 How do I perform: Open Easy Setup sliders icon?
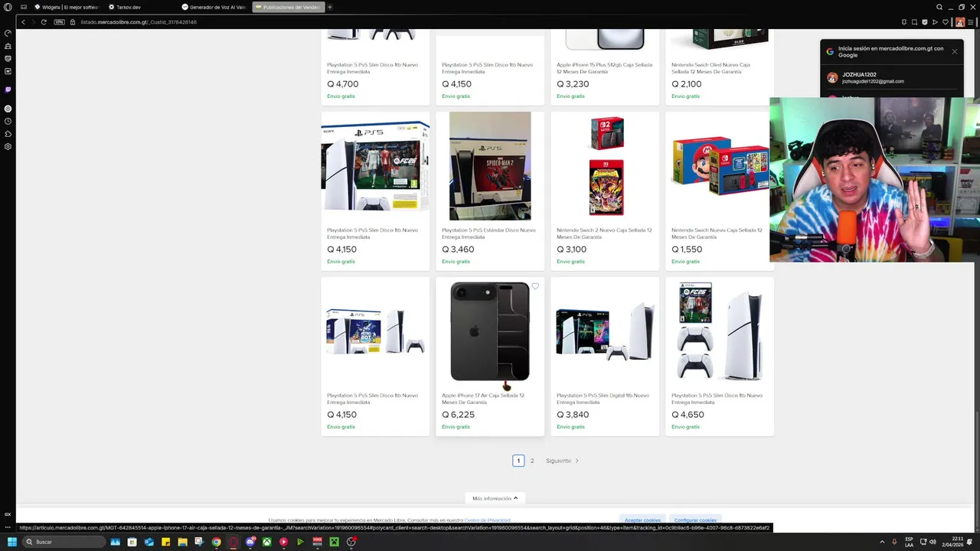(972, 22)
